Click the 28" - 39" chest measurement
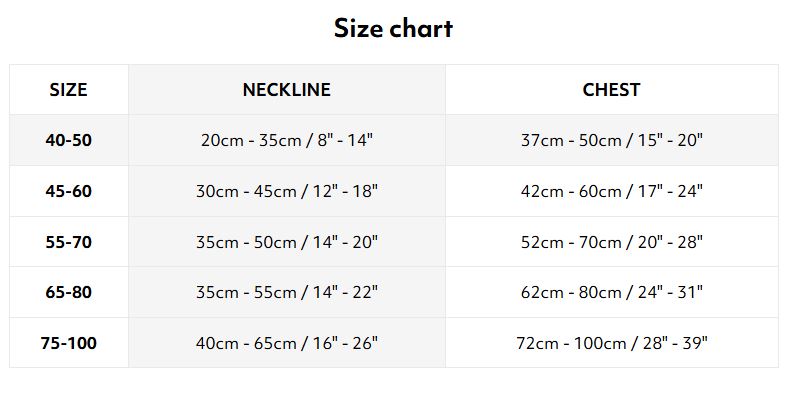The image size is (792, 412). coord(675,343)
